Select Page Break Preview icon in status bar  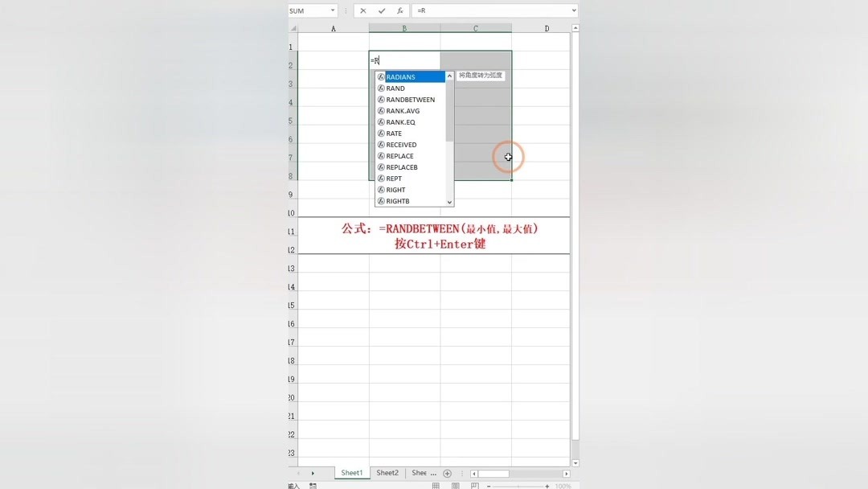coord(475,485)
